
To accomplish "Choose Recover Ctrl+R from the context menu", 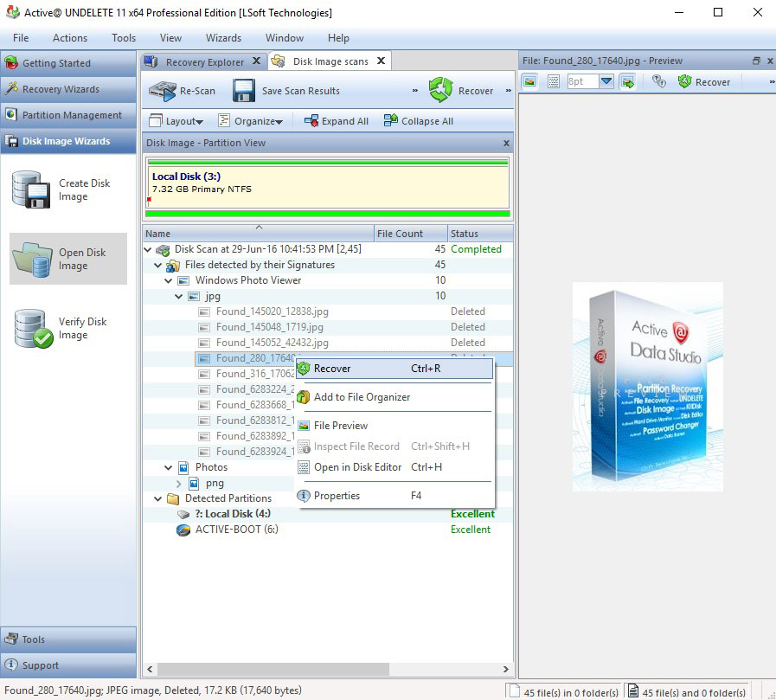I will tap(395, 369).
